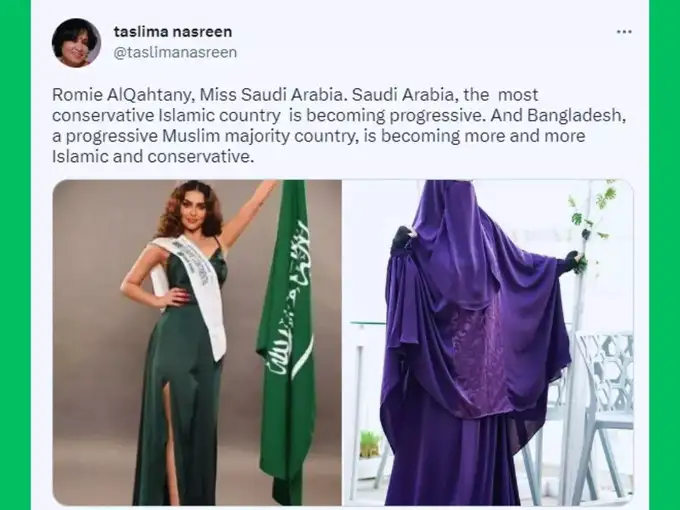Open the left photo of green dress
The width and height of the screenshot is (680, 510).
click(x=197, y=343)
